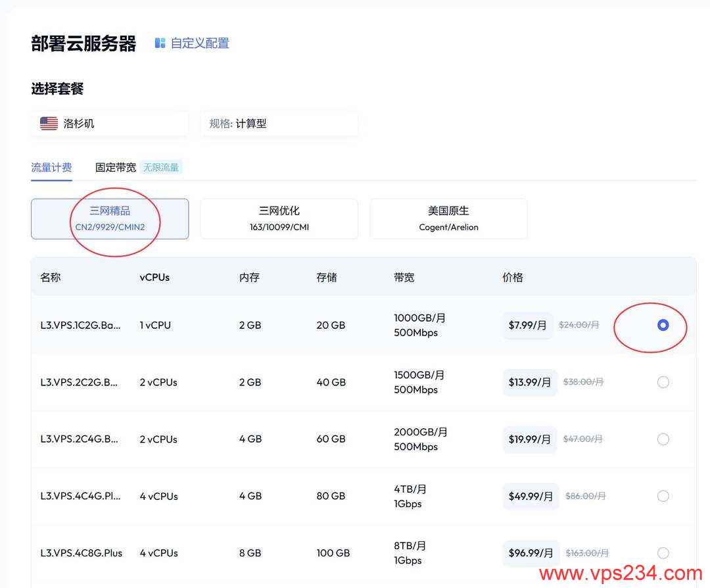The width and height of the screenshot is (710, 588).
Task: Select the radio button for L3.VPS.1C2G plan
Action: [663, 325]
